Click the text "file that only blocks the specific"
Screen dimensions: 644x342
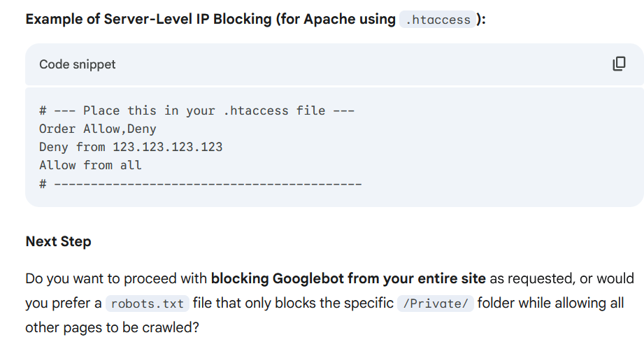[x=293, y=304]
